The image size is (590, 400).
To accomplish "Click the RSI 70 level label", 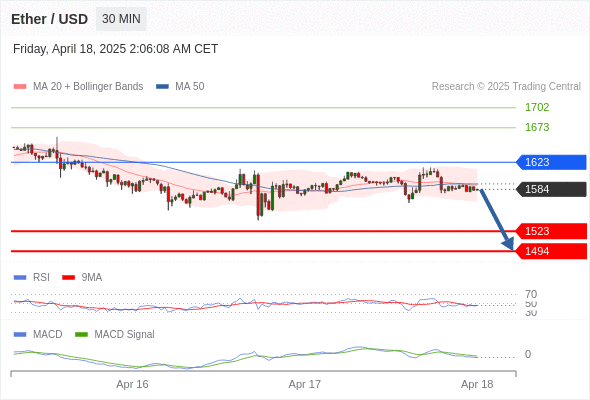I will (531, 294).
